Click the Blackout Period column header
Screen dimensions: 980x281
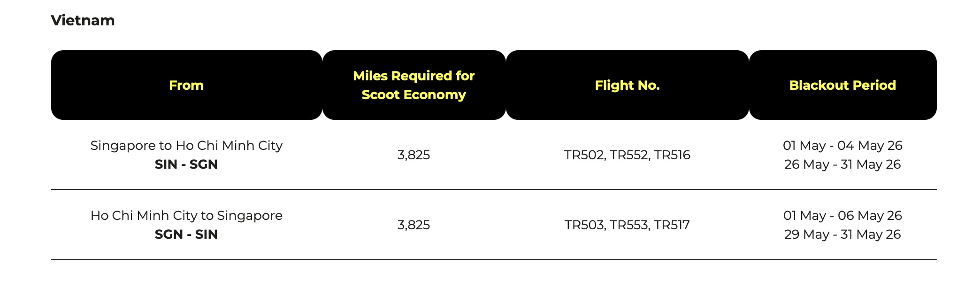click(842, 85)
